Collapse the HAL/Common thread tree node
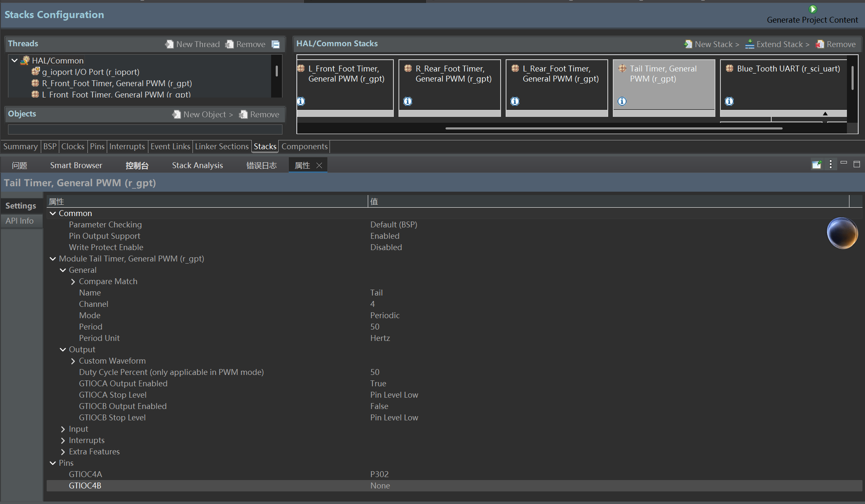Image resolution: width=865 pixels, height=504 pixels. coord(15,61)
